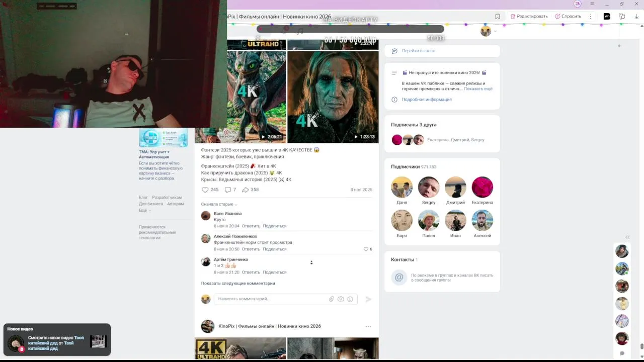Send comment with the paper plane icon

[368, 299]
